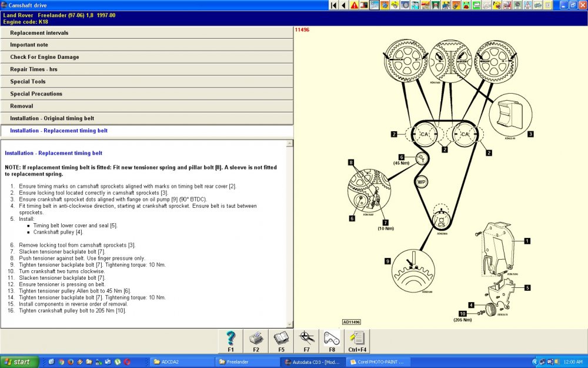This screenshot has width=588, height=368.
Task: Open Removal section
Action: pos(146,106)
